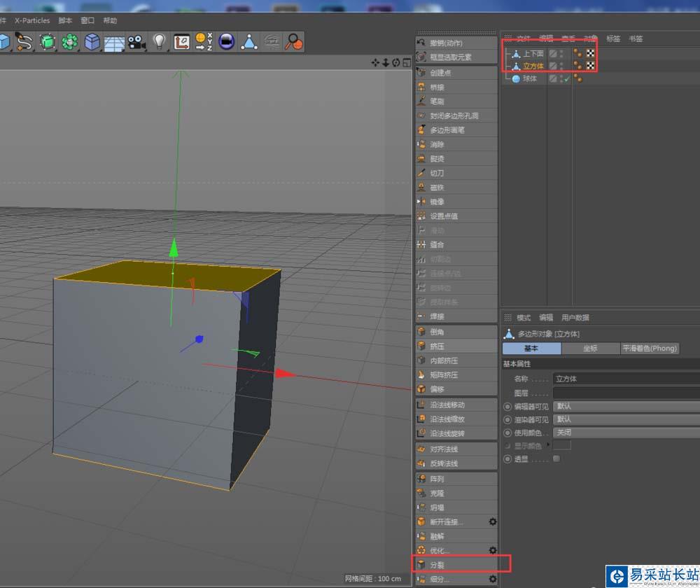Choose the Undo (撤销(动作)) command
This screenshot has width=700, height=588.
(x=456, y=43)
